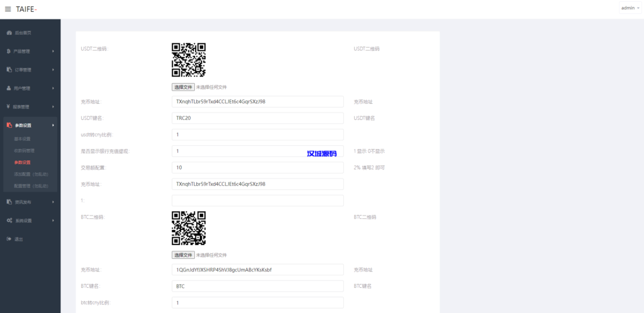Click the dashboard icon for 后台首页
The image size is (644, 313).
pos(9,33)
